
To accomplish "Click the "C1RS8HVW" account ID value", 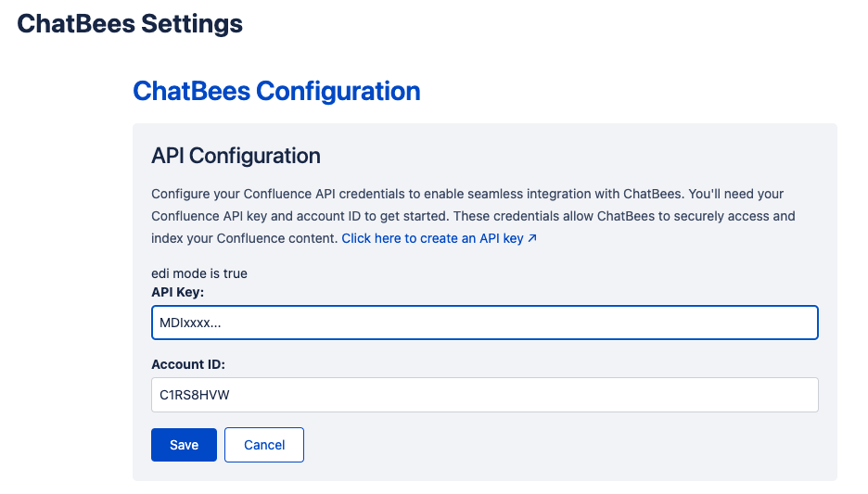I will [x=195, y=394].
